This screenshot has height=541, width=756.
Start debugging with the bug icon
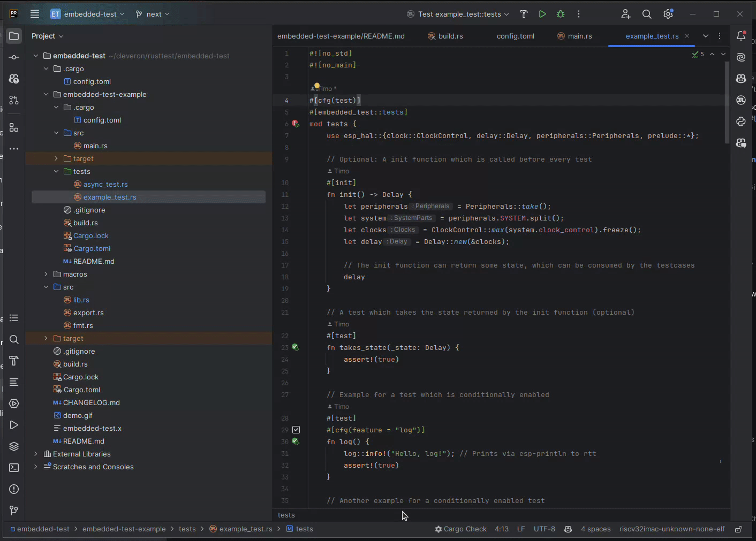coord(561,14)
